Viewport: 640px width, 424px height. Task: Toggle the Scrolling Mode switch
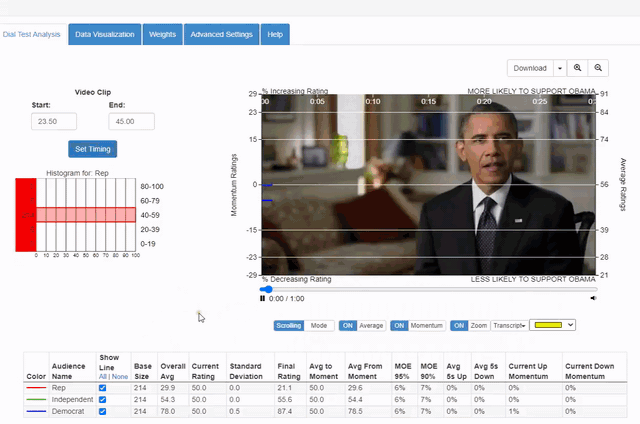[304, 325]
